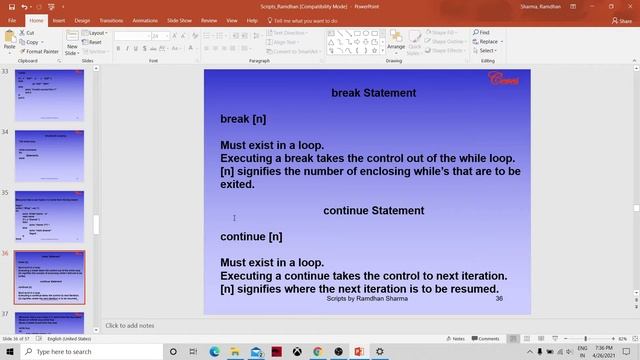640x360 pixels.
Task: Open File Explorer from the taskbar
Action: pos(235,351)
